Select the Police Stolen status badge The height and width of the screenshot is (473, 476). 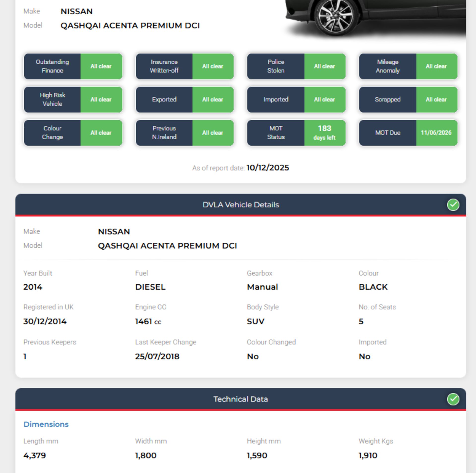point(296,66)
